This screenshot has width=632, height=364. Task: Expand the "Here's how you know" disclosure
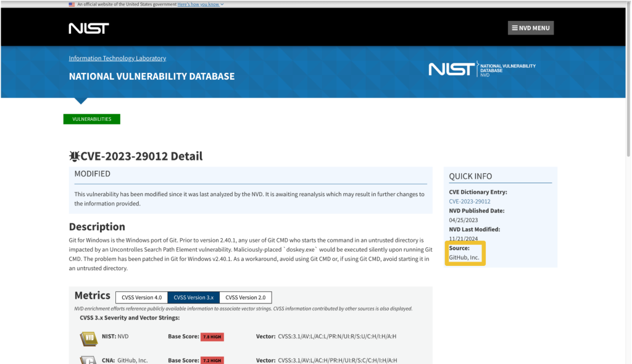[x=197, y=4]
